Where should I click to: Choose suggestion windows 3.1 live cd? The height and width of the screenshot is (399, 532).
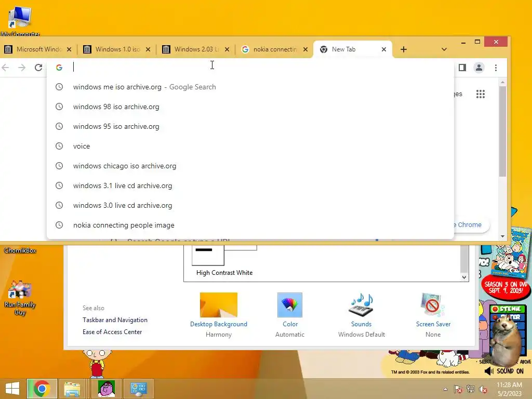pyautogui.click(x=250, y=185)
